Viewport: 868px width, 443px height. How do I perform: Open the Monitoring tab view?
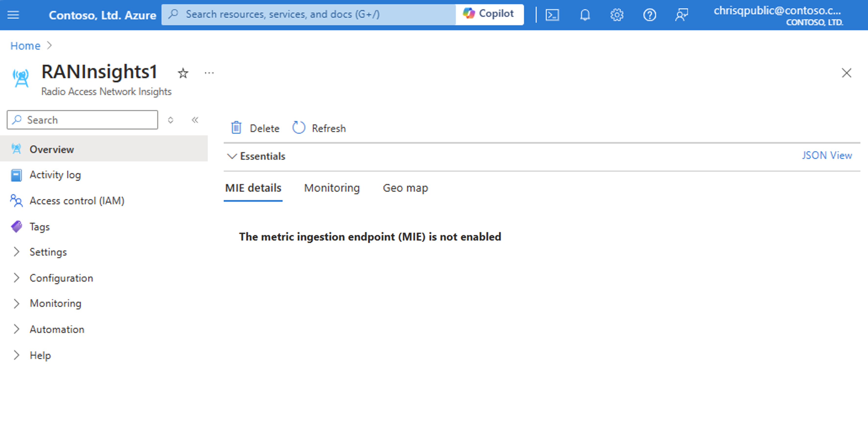tap(332, 188)
